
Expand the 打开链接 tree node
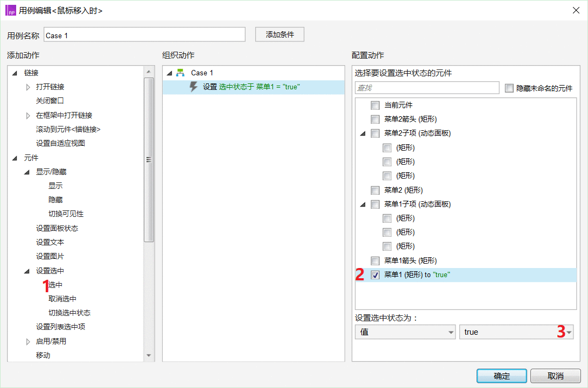[x=28, y=87]
